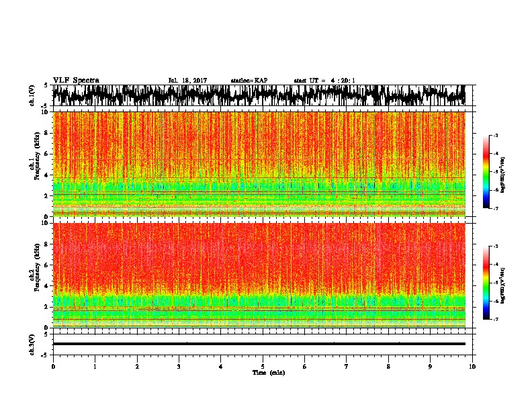Click time axis tick label "9"
Image resolution: width=532 pixels, height=411 pixels.
point(430,367)
